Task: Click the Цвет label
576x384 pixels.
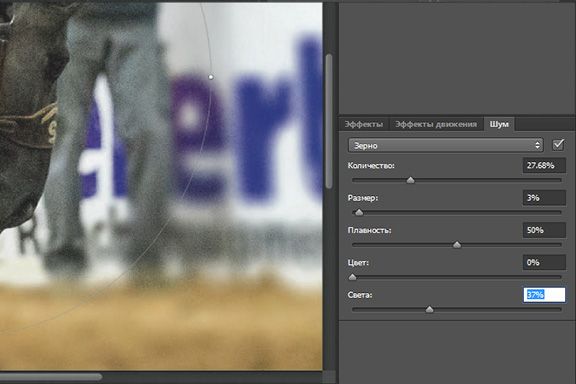Action: [358, 262]
